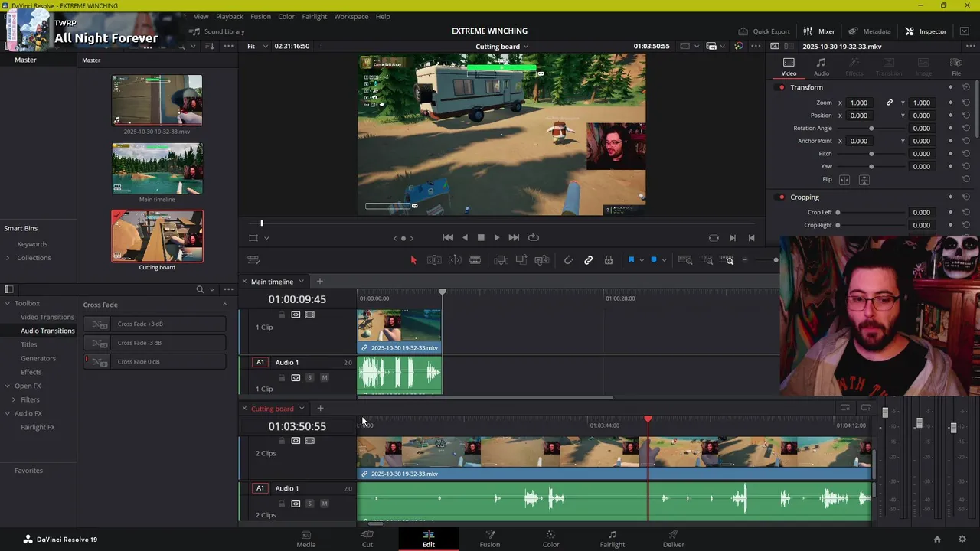Toggle Linked Selection chain icon
The width and height of the screenshot is (980, 551).
[x=588, y=260]
